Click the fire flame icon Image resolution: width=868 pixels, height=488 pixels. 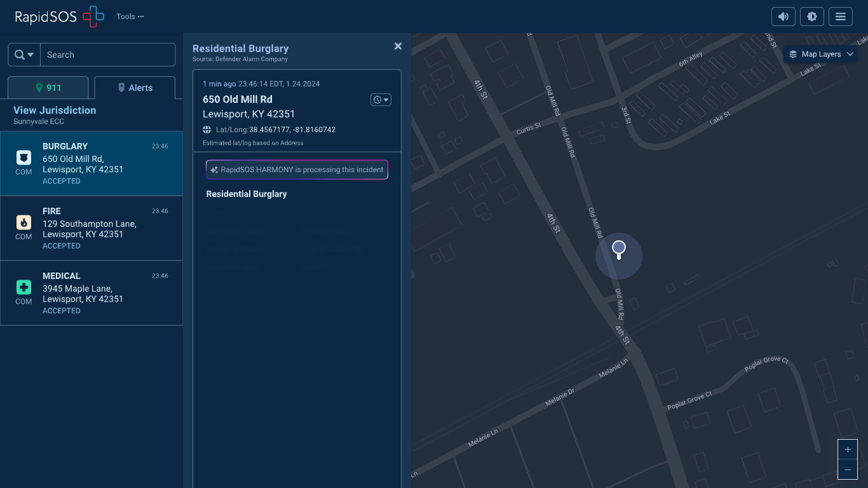pos(24,222)
